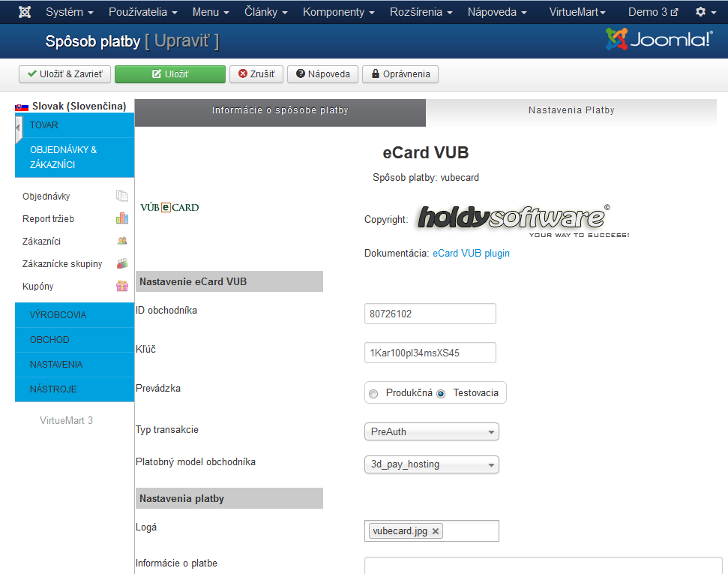The image size is (728, 574).
Task: Click the Joomla! brand logo
Action: coord(659,40)
